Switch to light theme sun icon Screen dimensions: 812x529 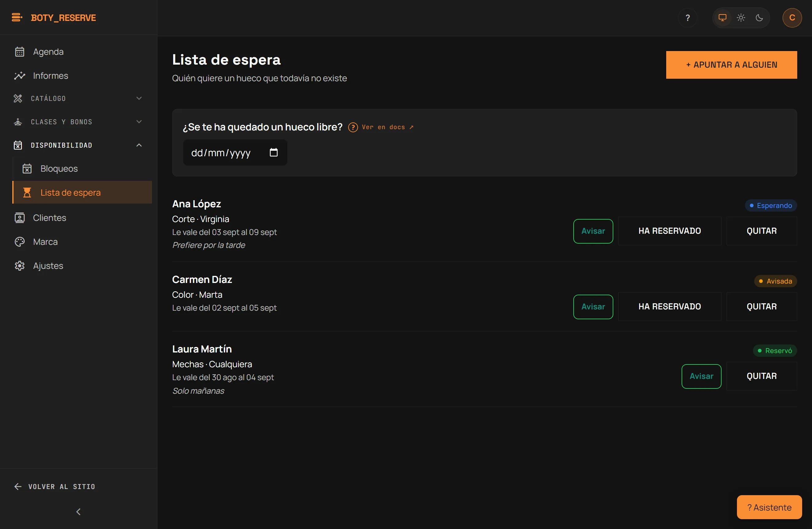741,18
